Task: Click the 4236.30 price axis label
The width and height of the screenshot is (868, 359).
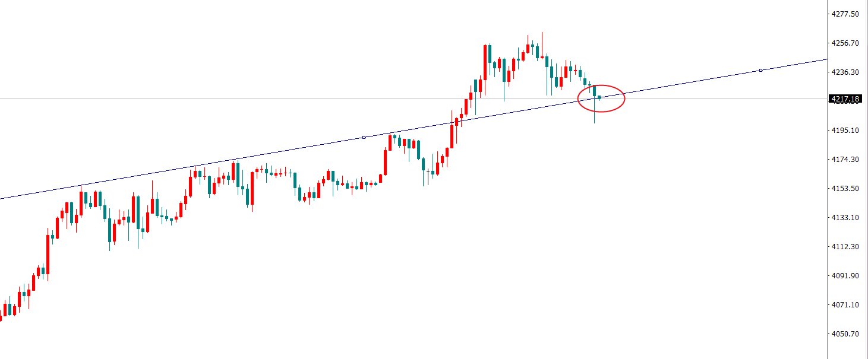Action: [x=847, y=72]
